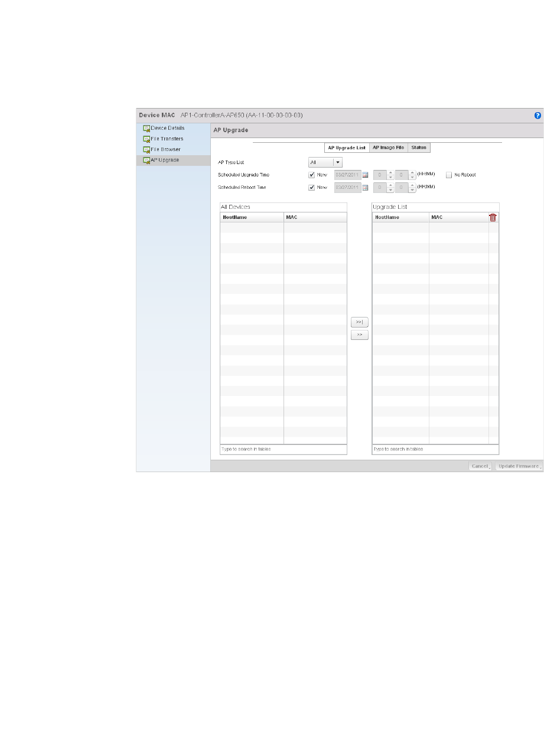544x756 pixels.
Task: Switch to the AP Image File tab
Action: point(389,148)
